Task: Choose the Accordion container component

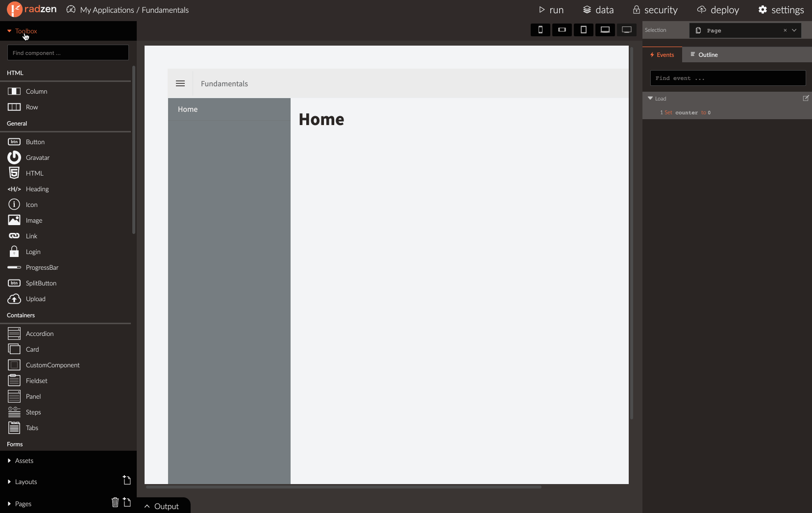Action: pos(40,333)
